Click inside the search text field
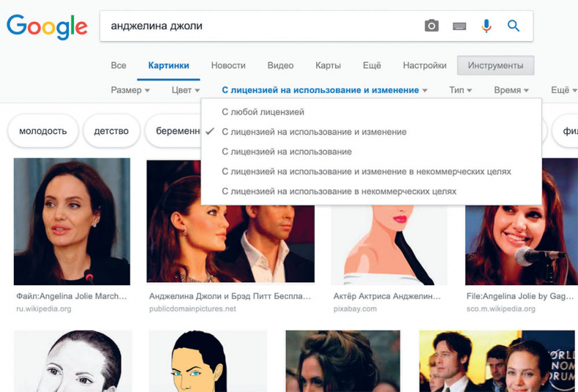The width and height of the screenshot is (578, 392). point(256,26)
